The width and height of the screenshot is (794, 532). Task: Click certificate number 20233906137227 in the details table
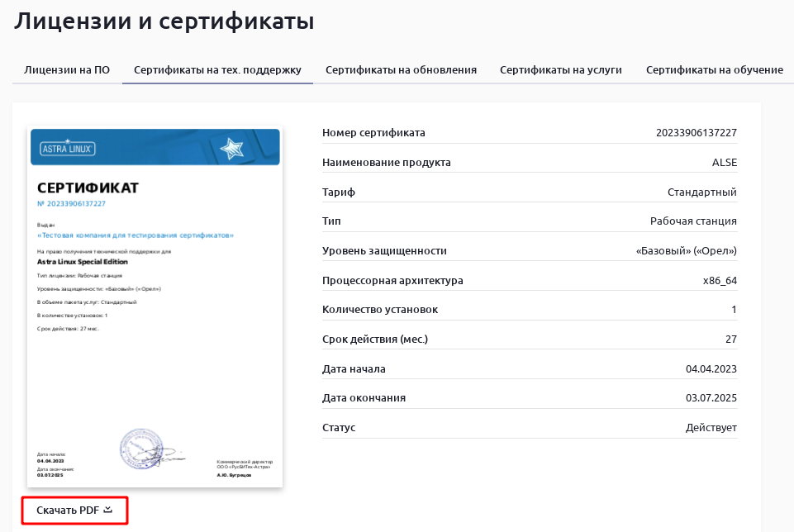coord(696,133)
